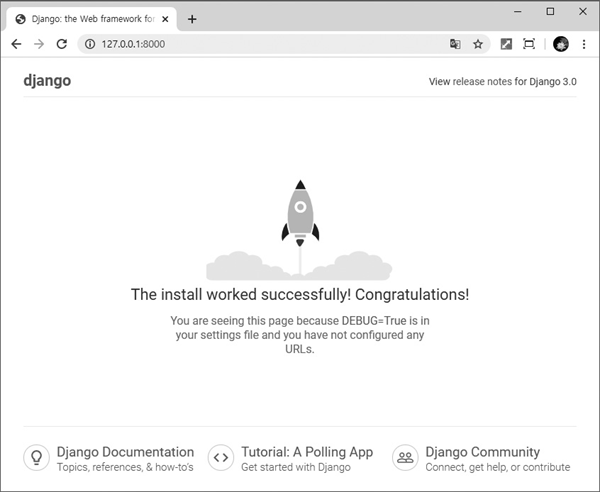Go back using the browser back arrow
Viewport: 600px width, 492px height.
pyautogui.click(x=16, y=44)
